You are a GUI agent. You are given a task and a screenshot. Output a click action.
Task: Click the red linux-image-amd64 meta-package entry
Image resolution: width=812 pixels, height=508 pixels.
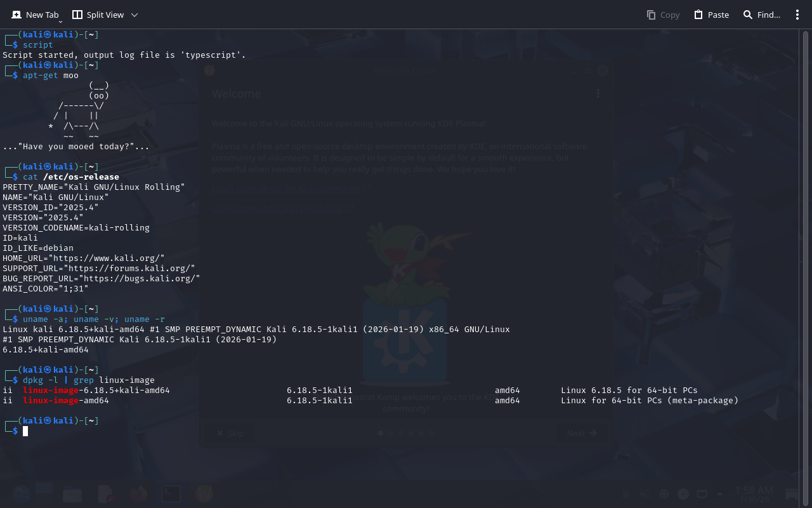[65, 401]
